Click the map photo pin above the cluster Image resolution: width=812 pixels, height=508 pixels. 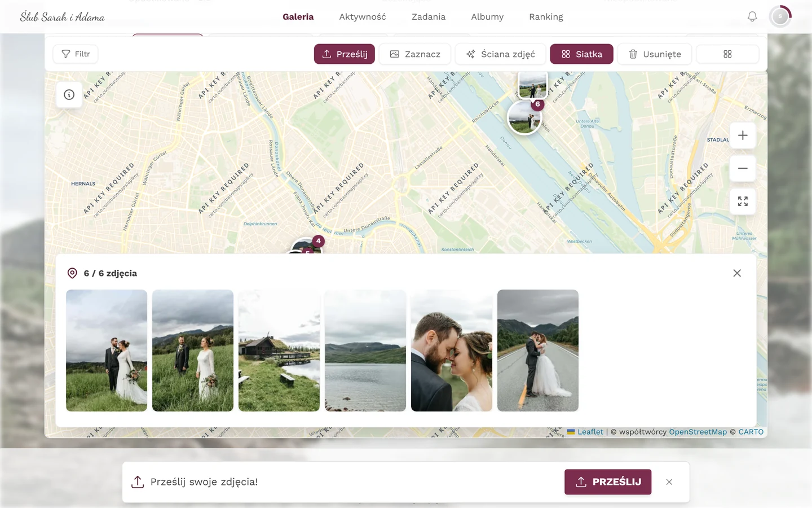(x=533, y=85)
